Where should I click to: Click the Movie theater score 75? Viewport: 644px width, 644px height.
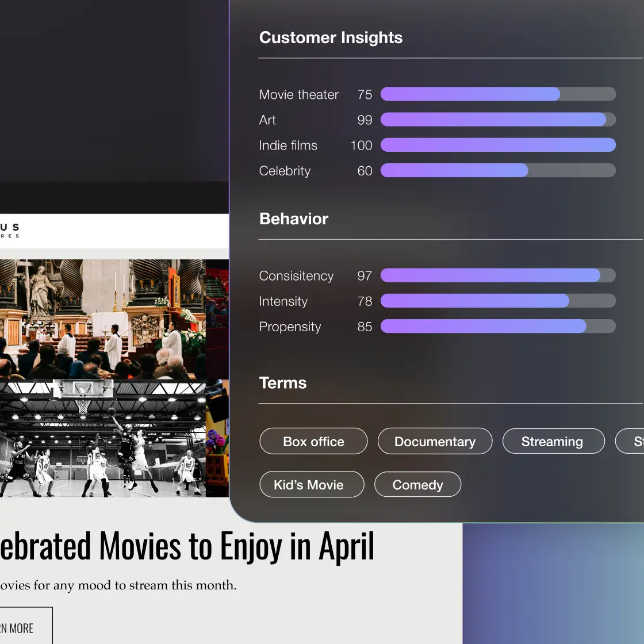tap(365, 94)
